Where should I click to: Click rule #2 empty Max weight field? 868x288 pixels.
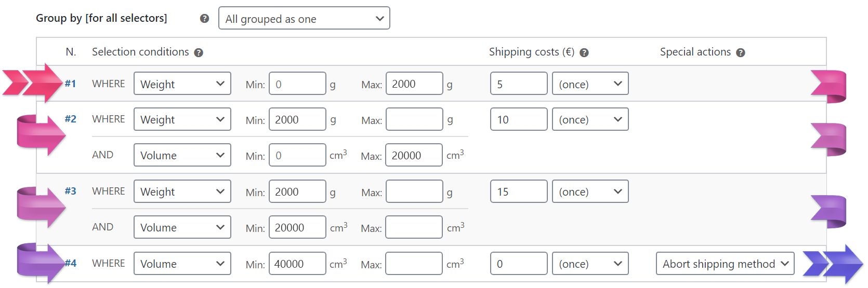[414, 119]
